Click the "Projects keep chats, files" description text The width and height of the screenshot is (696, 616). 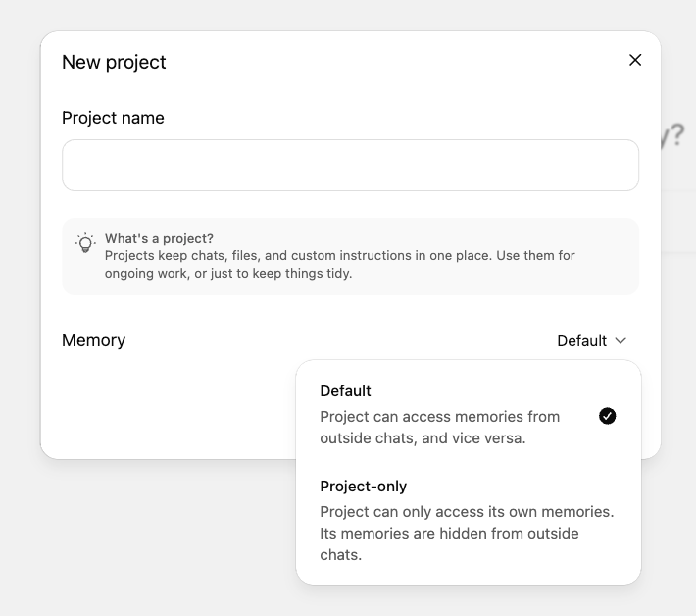tap(339, 255)
